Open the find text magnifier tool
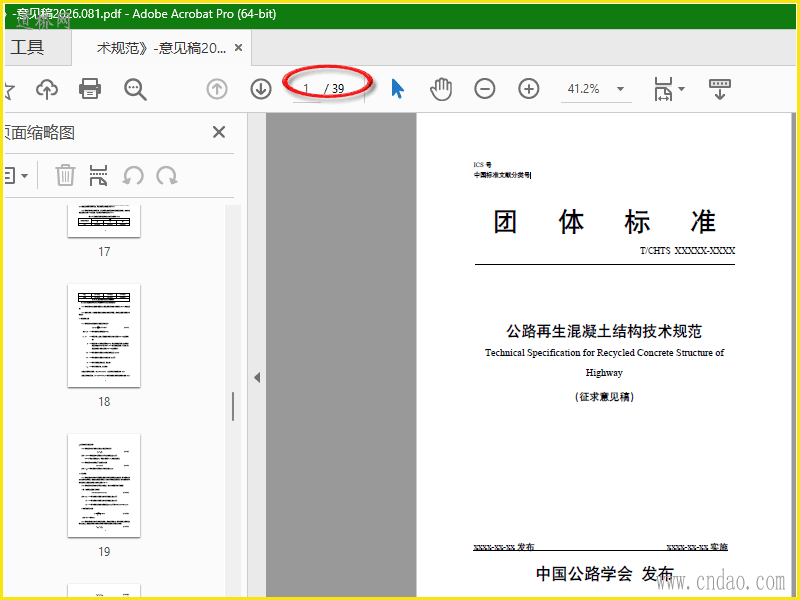 pyautogui.click(x=135, y=89)
